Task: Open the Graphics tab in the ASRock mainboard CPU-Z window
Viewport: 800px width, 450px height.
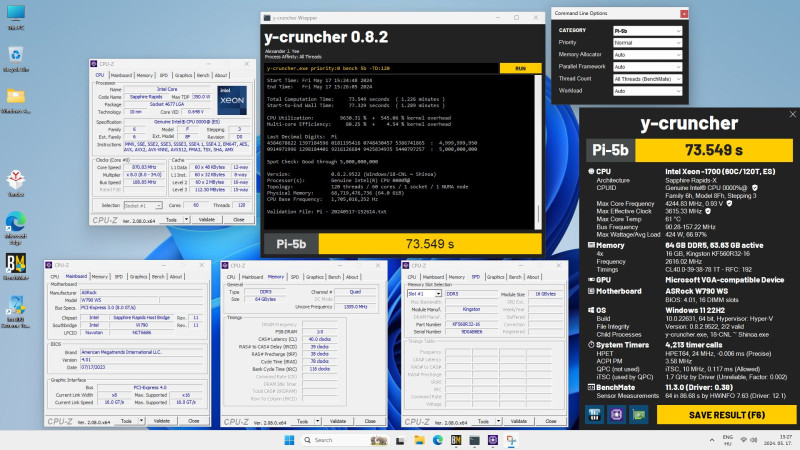Action: tap(138, 277)
